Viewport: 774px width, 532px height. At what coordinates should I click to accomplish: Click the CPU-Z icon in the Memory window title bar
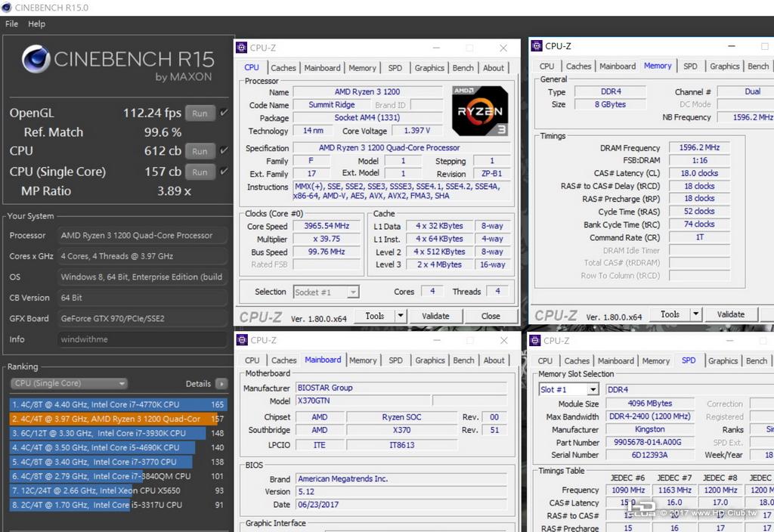[x=537, y=46]
